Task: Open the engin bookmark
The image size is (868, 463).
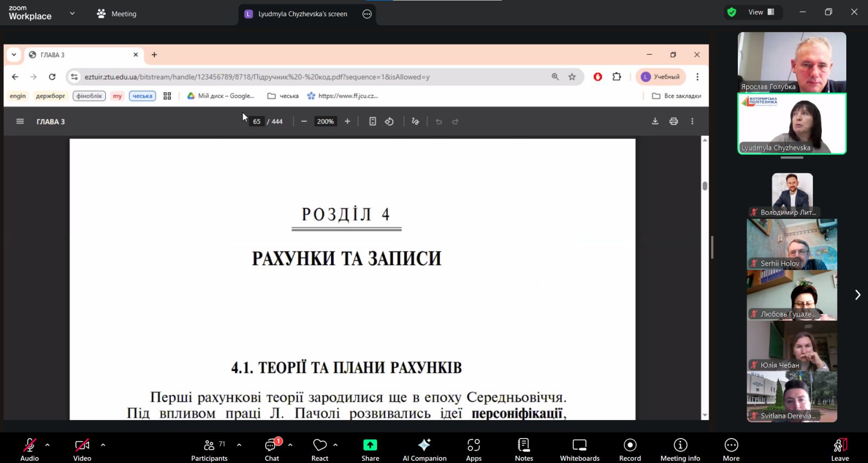Action: (x=18, y=96)
